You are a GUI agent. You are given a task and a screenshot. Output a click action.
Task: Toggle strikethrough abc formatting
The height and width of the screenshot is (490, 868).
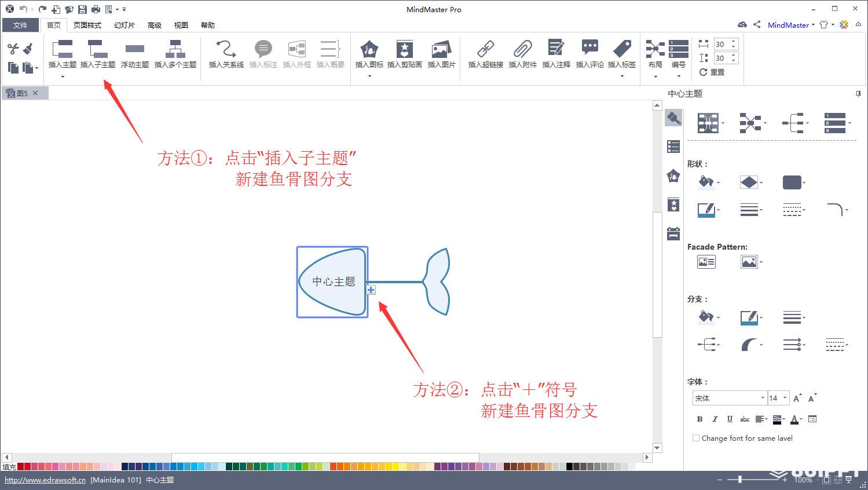click(745, 419)
